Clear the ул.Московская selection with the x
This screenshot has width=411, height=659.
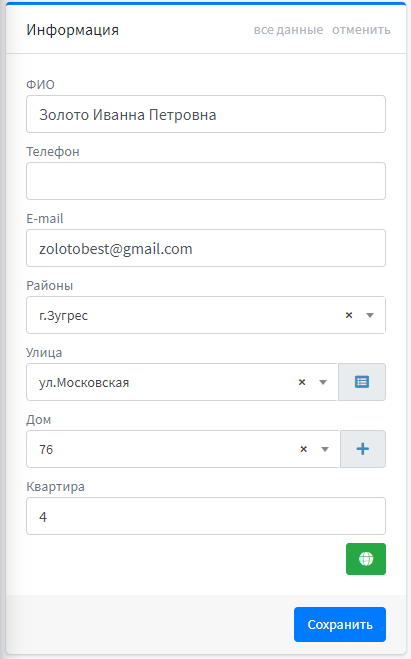tap(302, 382)
